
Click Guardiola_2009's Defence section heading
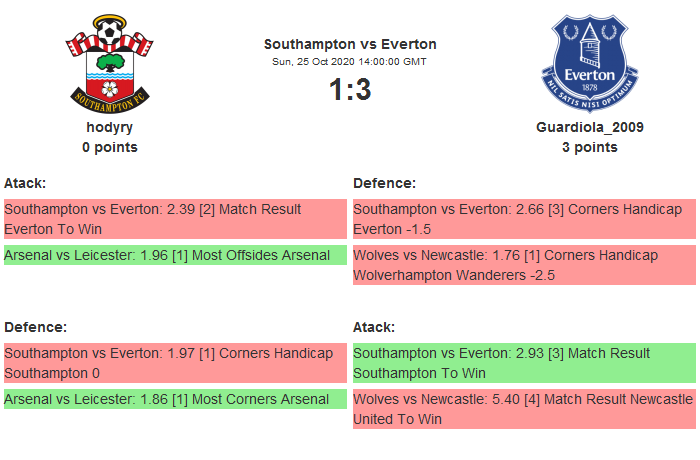[x=384, y=183]
